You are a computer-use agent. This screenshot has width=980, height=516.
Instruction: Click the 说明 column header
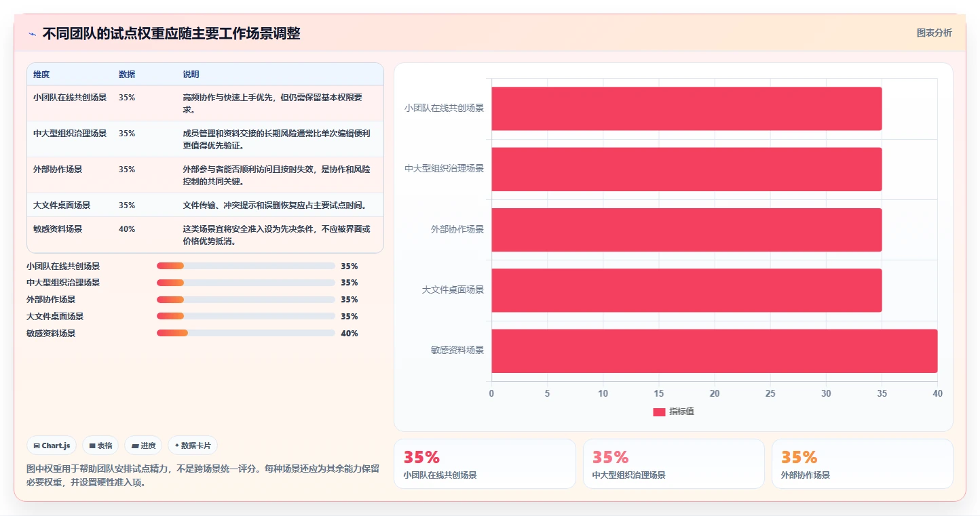(191, 75)
